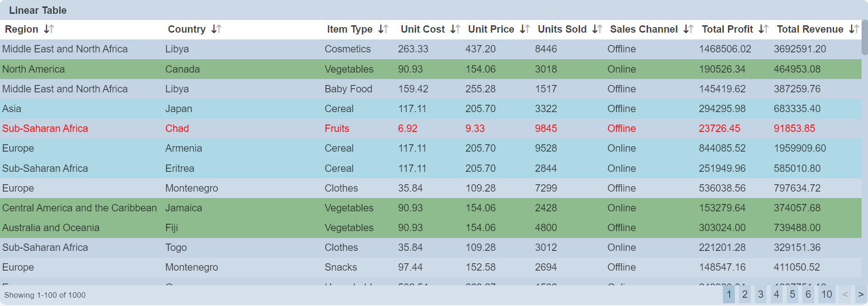
Task: Click the Canada row cell
Action: click(182, 69)
